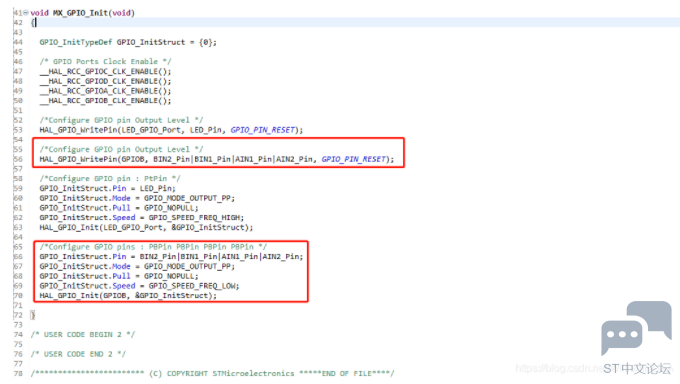Click function name MX_GPIO_Init

(80, 13)
